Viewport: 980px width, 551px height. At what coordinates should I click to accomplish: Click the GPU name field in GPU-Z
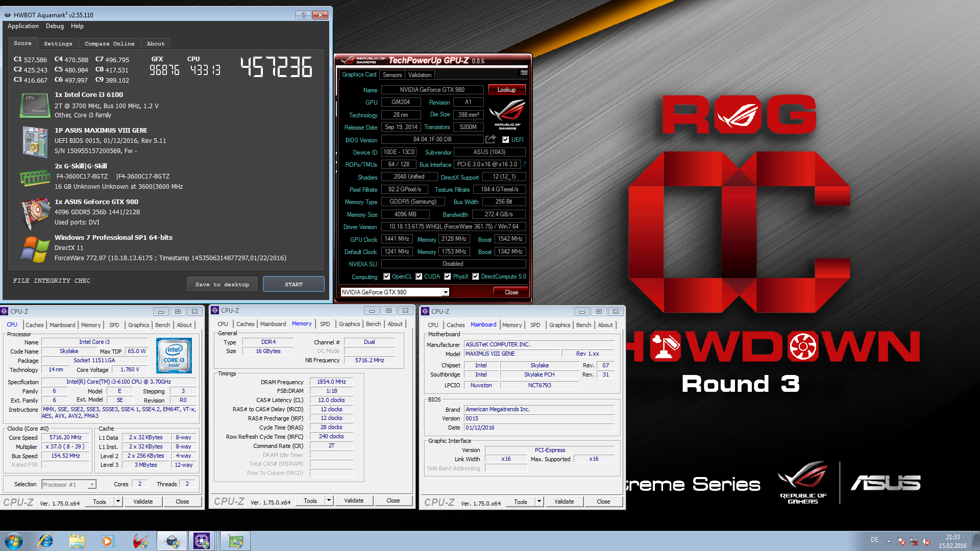(432, 90)
